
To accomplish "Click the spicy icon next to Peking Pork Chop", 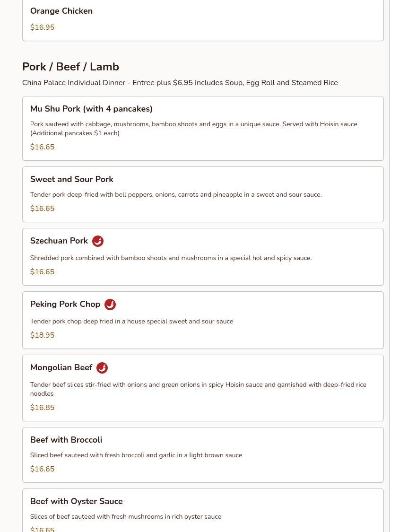I will (110, 305).
